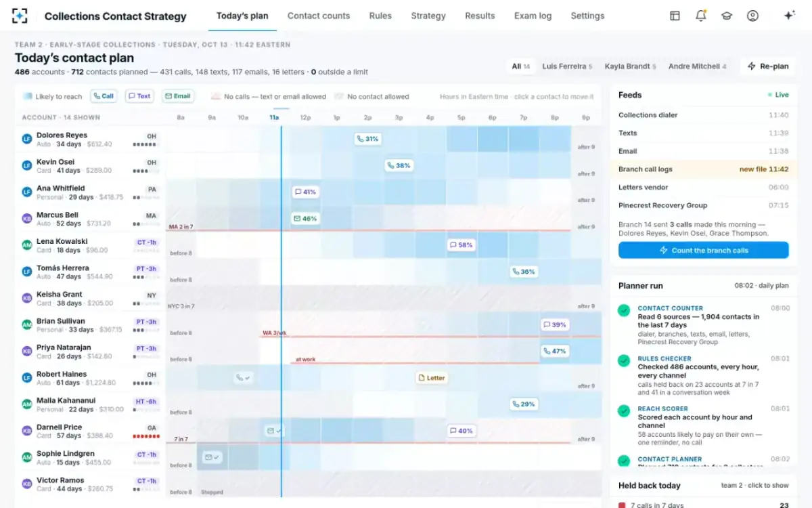
Task: Click Dolores Reyes call contact 31%
Action: pos(368,139)
